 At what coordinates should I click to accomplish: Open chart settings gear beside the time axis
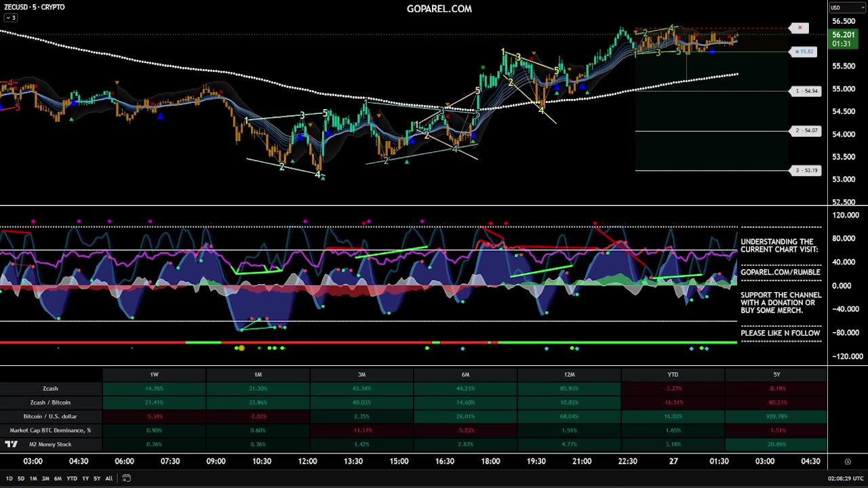[847, 462]
